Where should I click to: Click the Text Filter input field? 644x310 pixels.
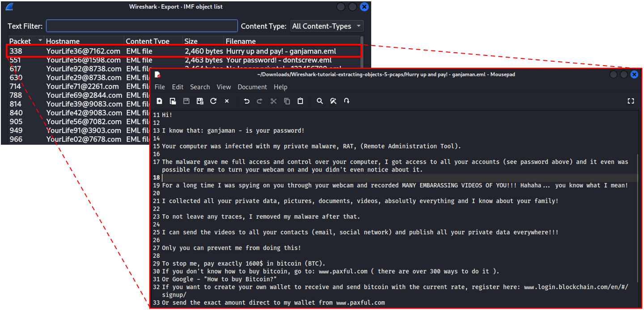click(x=142, y=26)
